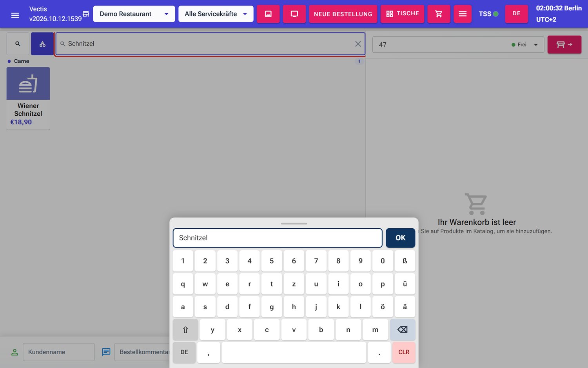Click the keyboard Schnitzel text input
Viewport: 588px width, 368px height.
coord(278,238)
